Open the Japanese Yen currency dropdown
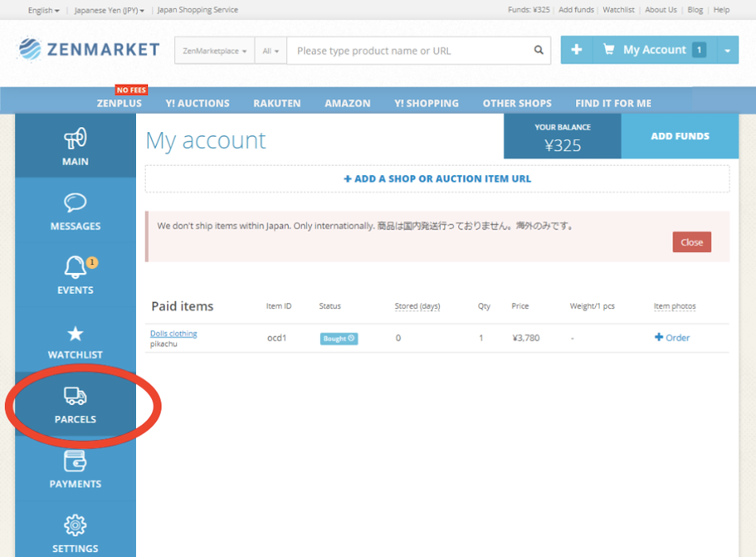Screen dimensions: 756x557 [109, 10]
